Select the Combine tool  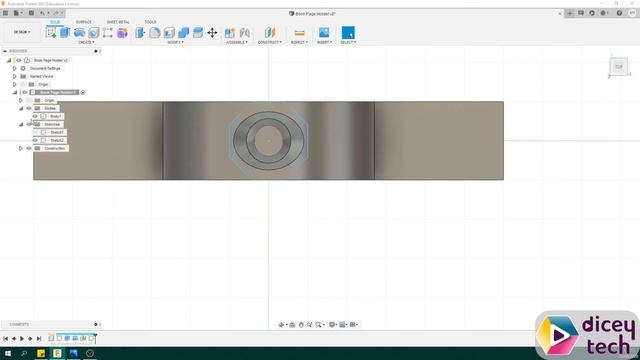click(x=184, y=32)
